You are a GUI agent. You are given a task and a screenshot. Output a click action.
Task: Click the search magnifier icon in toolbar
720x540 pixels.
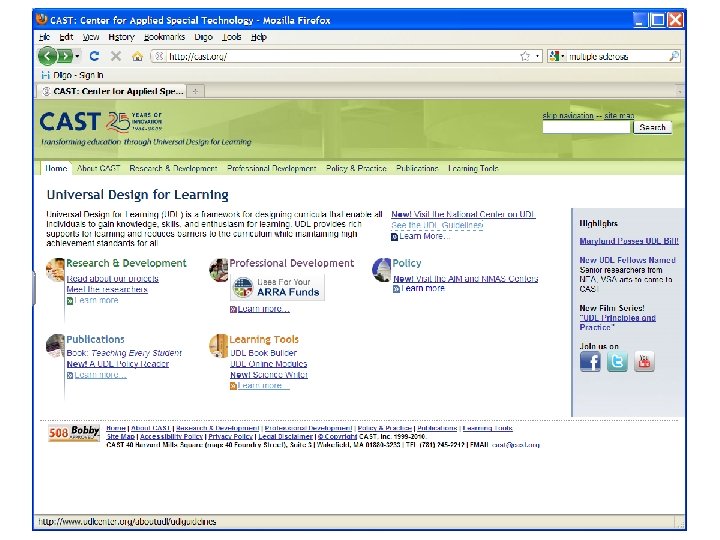pos(674,56)
